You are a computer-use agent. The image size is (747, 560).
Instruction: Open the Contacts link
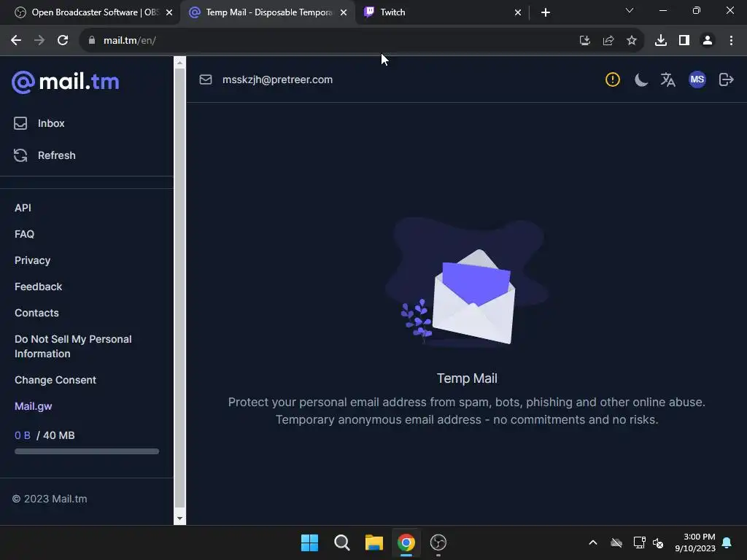point(36,313)
